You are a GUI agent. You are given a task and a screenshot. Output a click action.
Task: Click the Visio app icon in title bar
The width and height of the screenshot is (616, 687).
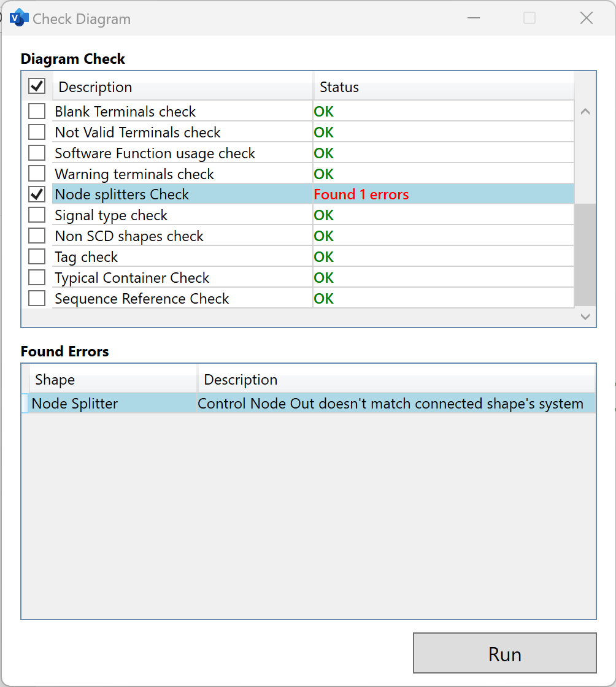coord(19,18)
